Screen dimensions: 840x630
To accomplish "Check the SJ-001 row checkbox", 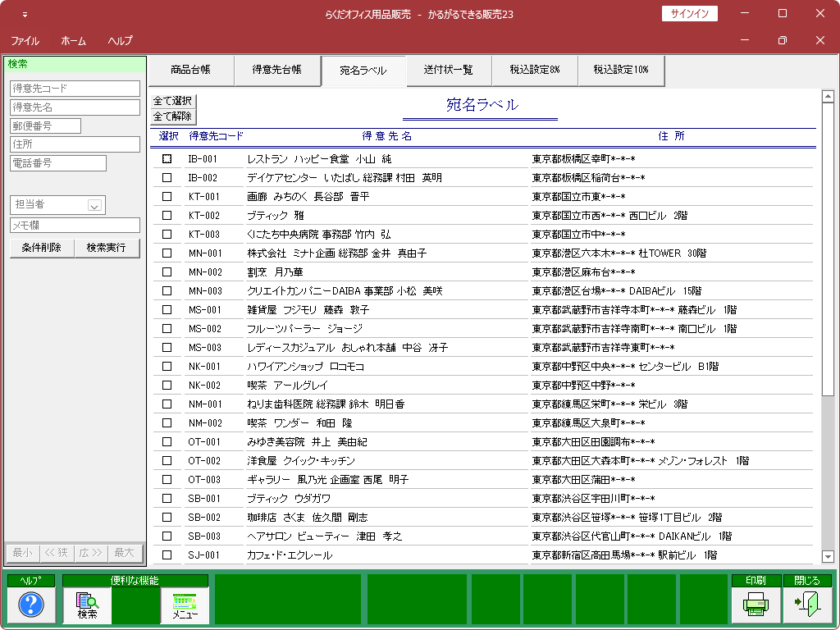I will [167, 555].
